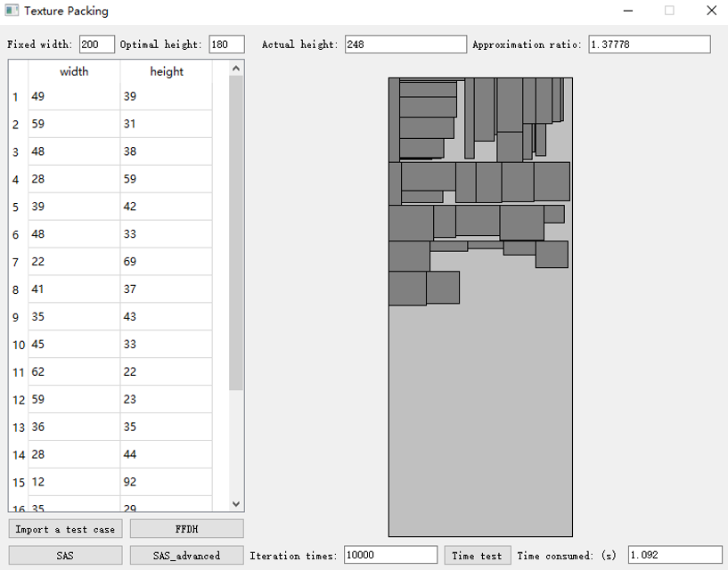Edit the Iteration times field
This screenshot has width=728, height=570.
(x=390, y=555)
